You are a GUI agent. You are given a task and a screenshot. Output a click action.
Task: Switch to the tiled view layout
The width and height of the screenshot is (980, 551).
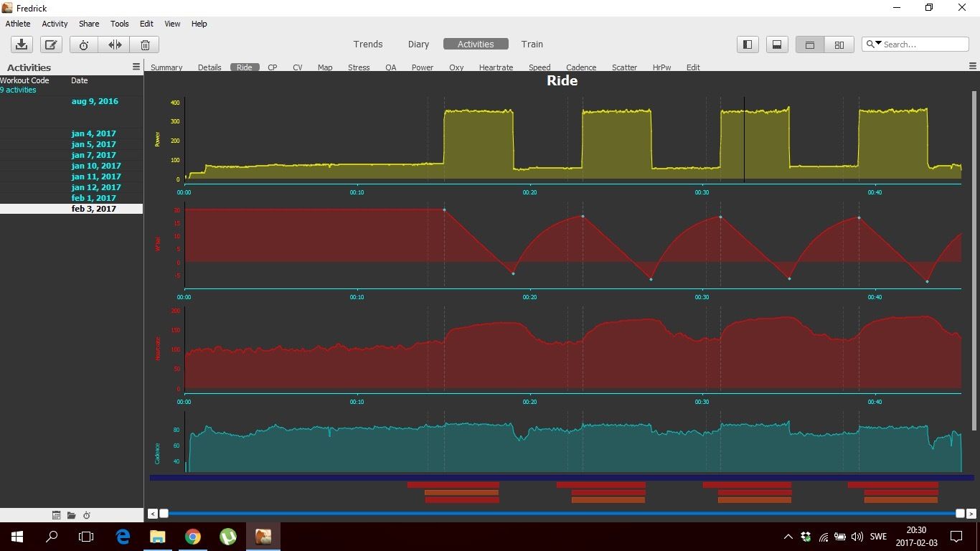(x=839, y=44)
